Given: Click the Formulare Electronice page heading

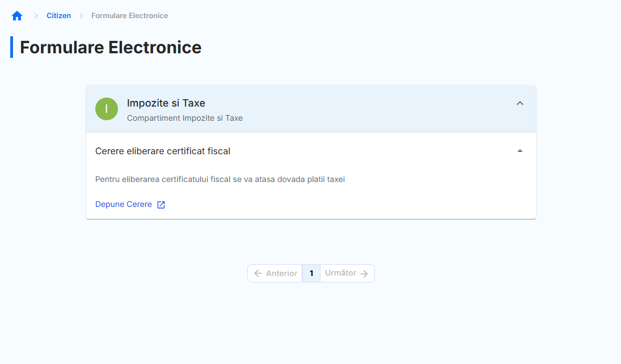Looking at the screenshot, I should (111, 47).
